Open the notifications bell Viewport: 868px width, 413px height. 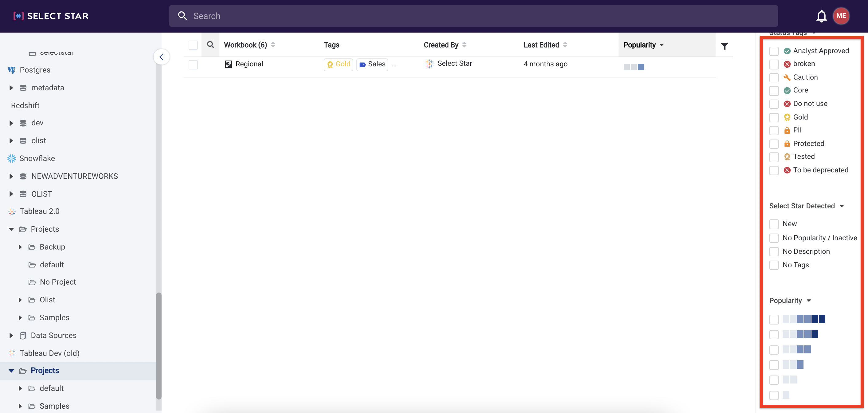pyautogui.click(x=822, y=16)
